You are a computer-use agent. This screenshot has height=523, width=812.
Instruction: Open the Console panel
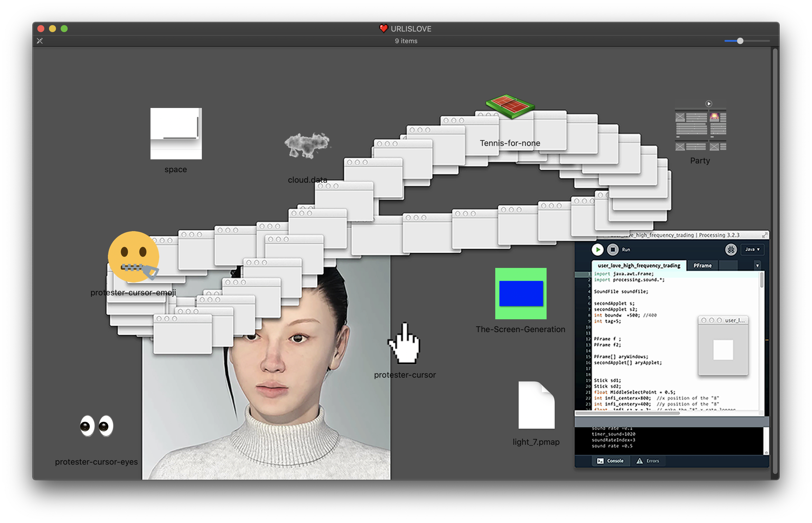tap(610, 461)
